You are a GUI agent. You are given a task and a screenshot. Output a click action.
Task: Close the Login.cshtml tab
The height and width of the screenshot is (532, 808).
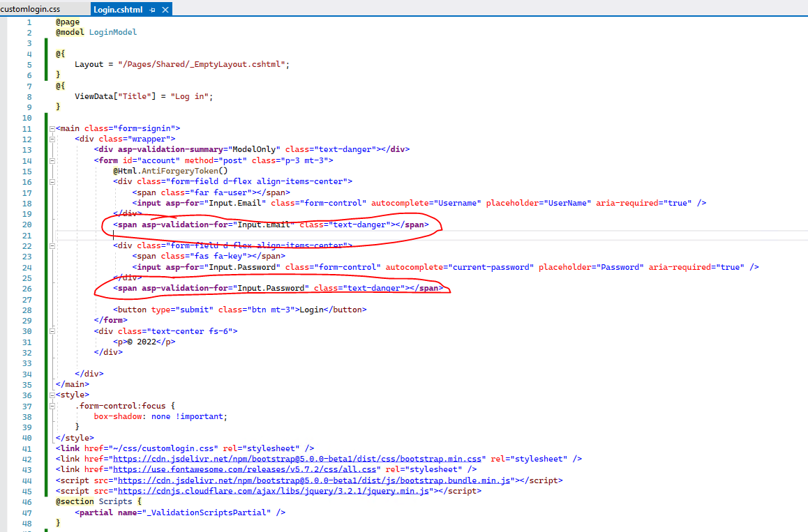[165, 10]
